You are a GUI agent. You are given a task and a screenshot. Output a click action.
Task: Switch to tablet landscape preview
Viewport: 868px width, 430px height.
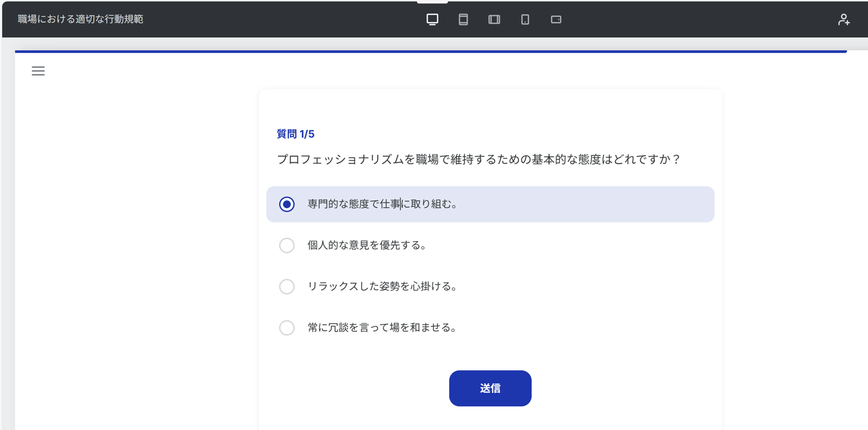click(x=494, y=19)
